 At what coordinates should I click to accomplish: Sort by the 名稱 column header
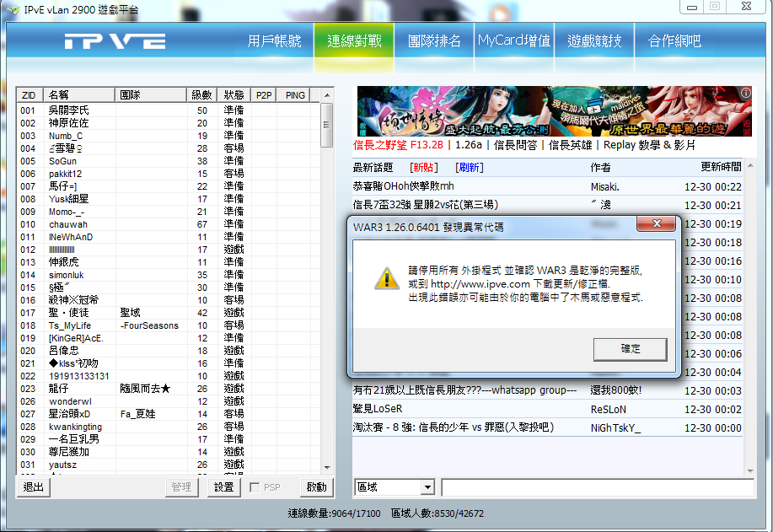click(x=79, y=95)
